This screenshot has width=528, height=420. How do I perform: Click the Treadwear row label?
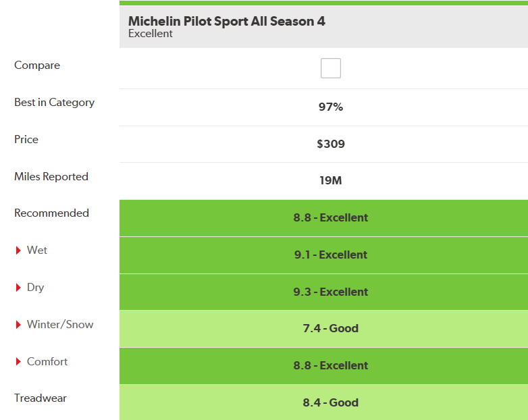click(x=41, y=398)
